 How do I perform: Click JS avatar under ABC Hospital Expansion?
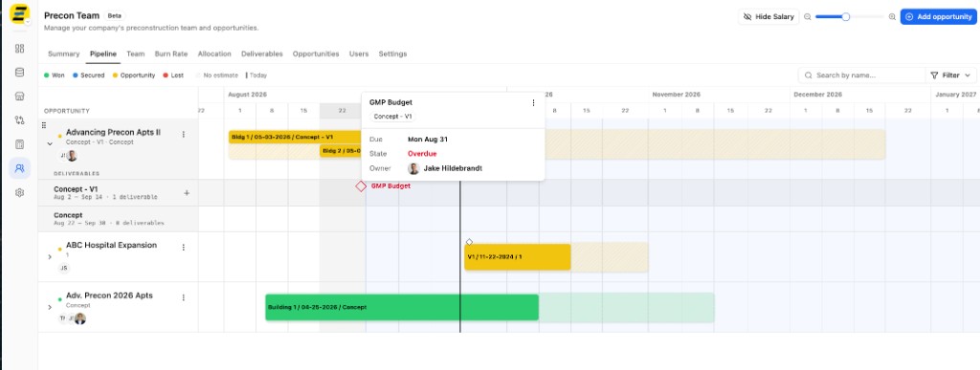pos(64,269)
